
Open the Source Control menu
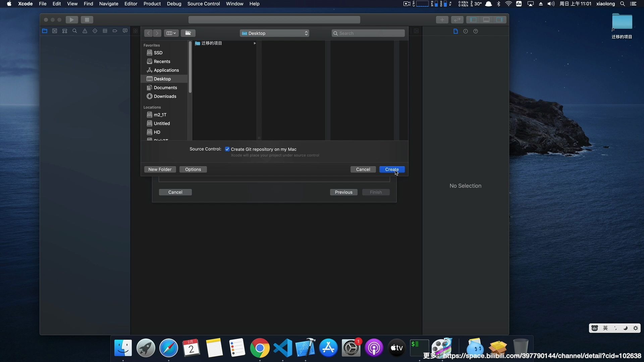[204, 4]
